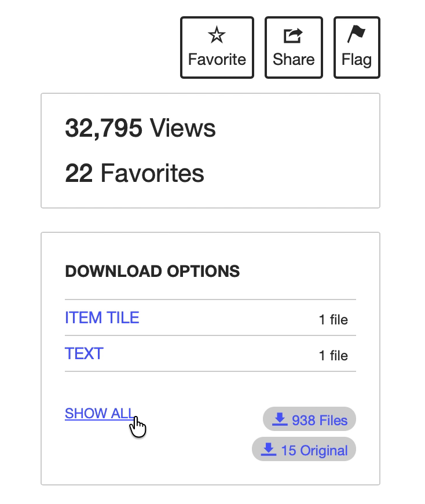Open the Share button

click(294, 59)
